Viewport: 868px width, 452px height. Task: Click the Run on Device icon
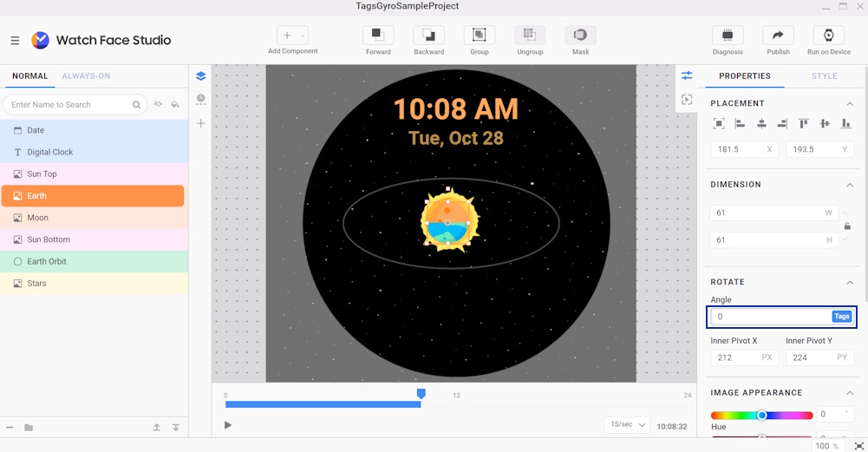828,35
